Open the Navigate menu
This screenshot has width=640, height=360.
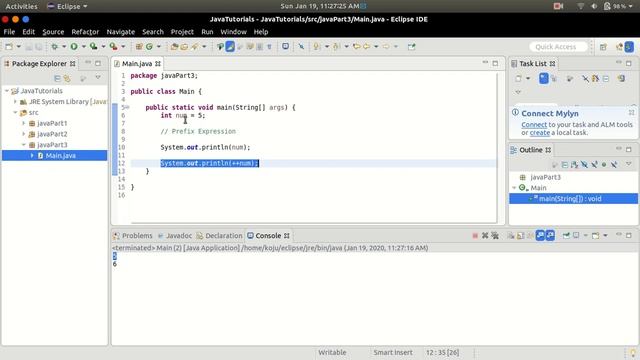(x=120, y=32)
